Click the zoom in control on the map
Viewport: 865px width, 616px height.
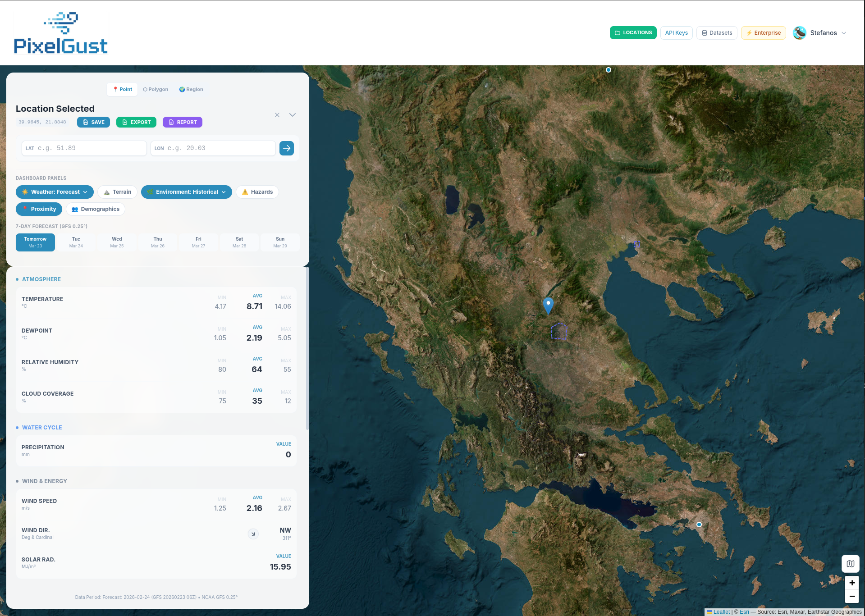click(851, 582)
